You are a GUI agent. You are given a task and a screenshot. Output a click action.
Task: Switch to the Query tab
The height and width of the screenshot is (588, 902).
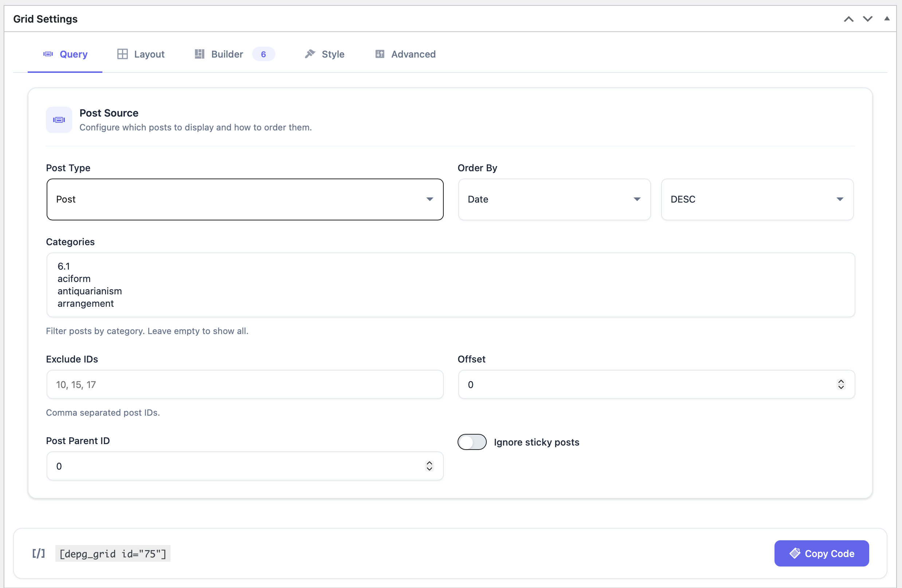click(65, 54)
